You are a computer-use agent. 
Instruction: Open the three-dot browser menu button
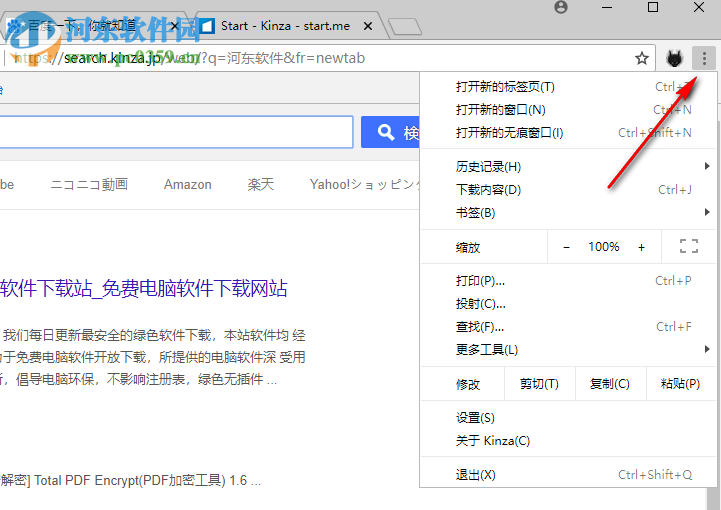tap(704, 58)
